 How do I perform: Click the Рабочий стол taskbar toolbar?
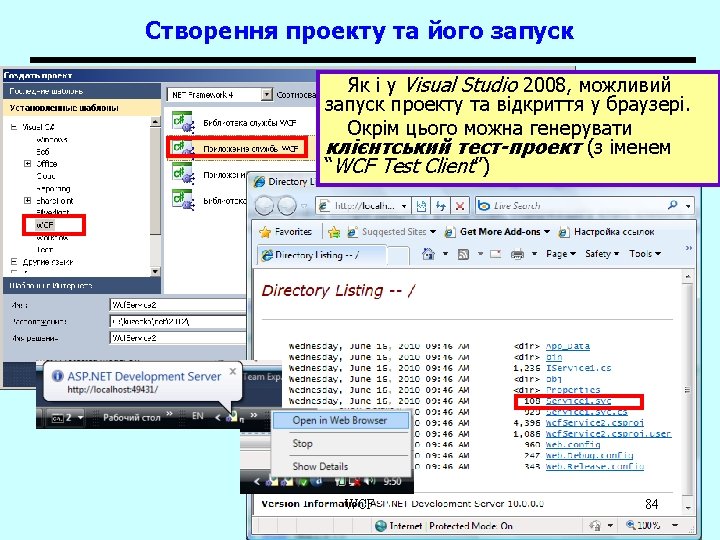pyautogui.click(x=131, y=417)
